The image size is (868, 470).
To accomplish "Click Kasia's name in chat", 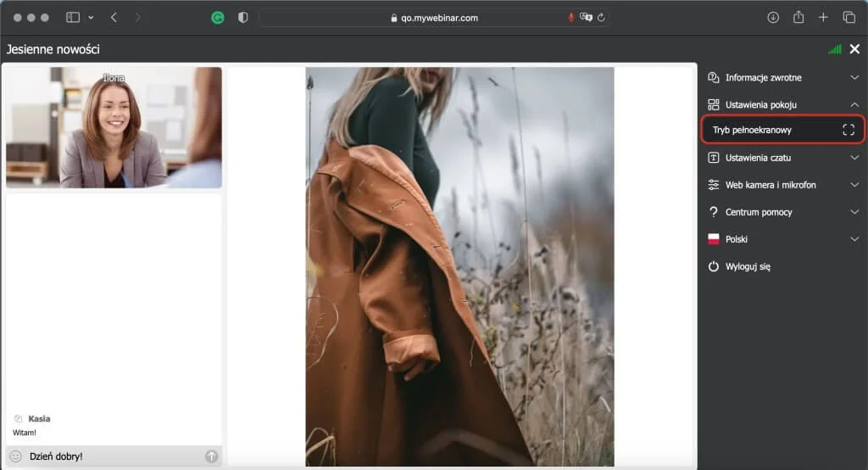I will coord(39,419).
